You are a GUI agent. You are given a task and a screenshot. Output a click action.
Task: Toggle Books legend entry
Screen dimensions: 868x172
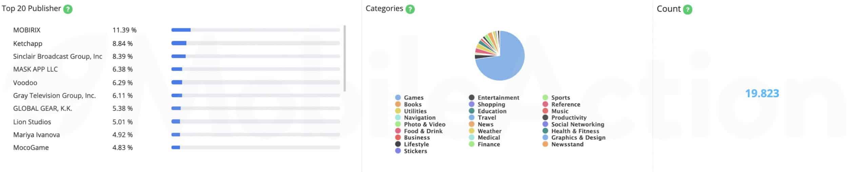[x=409, y=104]
